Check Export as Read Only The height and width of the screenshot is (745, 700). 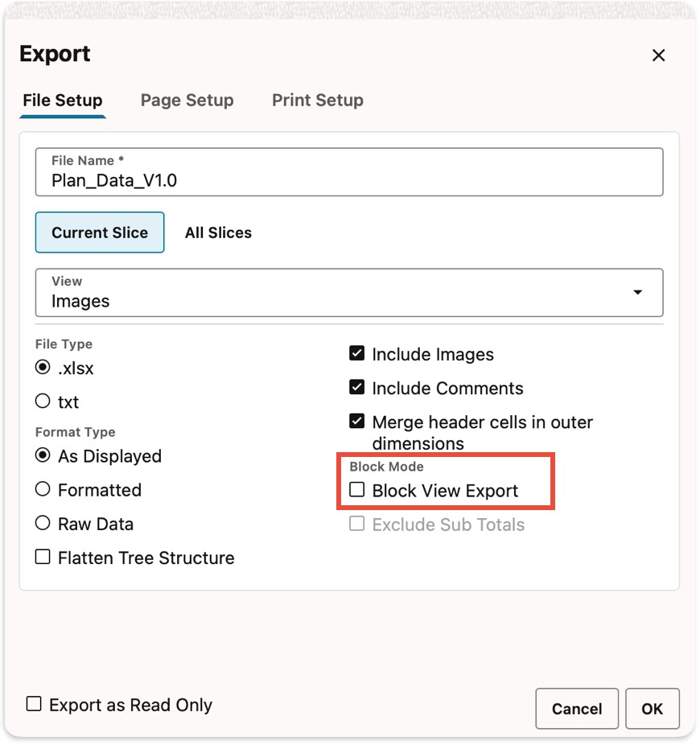pos(33,704)
